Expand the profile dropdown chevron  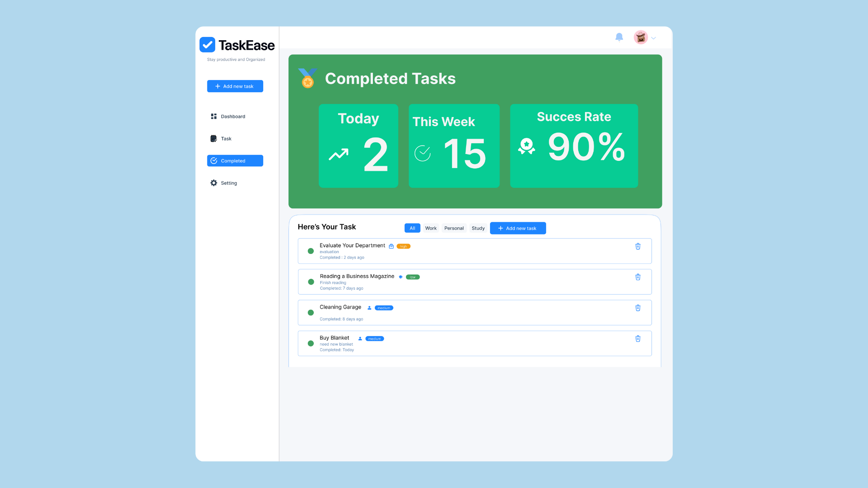click(654, 38)
